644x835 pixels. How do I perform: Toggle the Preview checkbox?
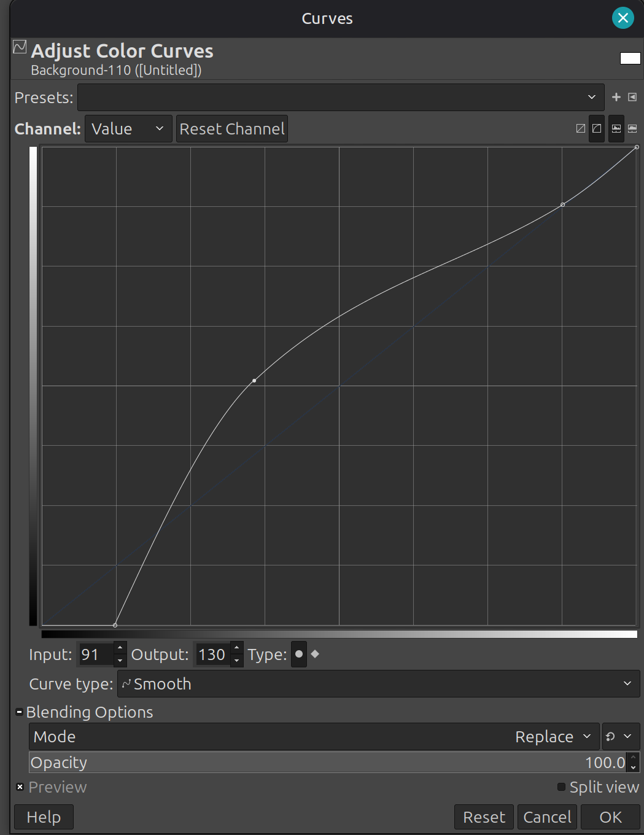(20, 787)
